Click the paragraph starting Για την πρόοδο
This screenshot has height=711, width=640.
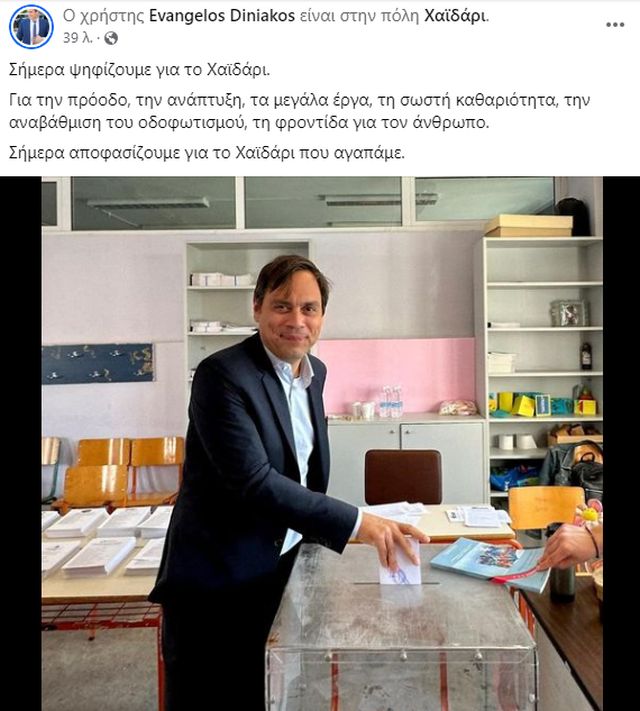click(x=299, y=111)
